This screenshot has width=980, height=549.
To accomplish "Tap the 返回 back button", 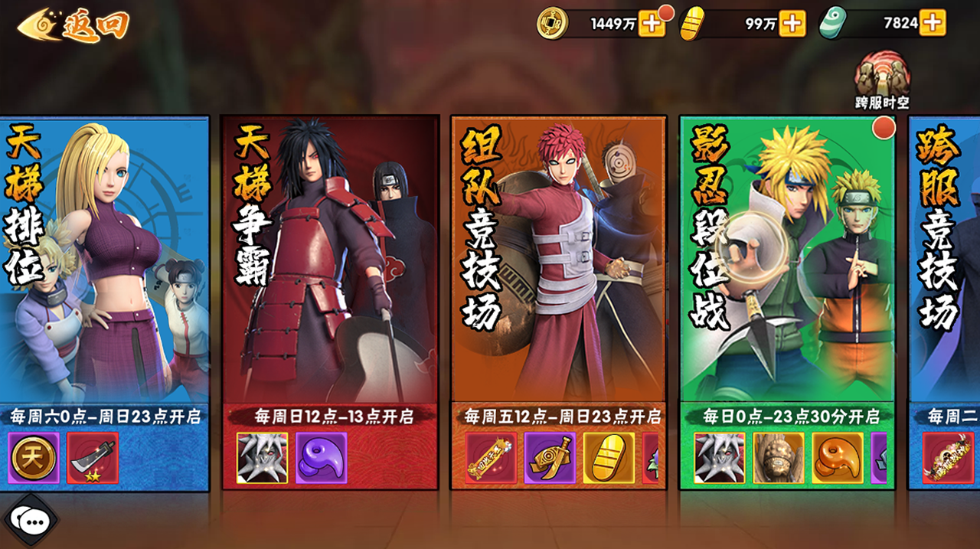I will (73, 25).
